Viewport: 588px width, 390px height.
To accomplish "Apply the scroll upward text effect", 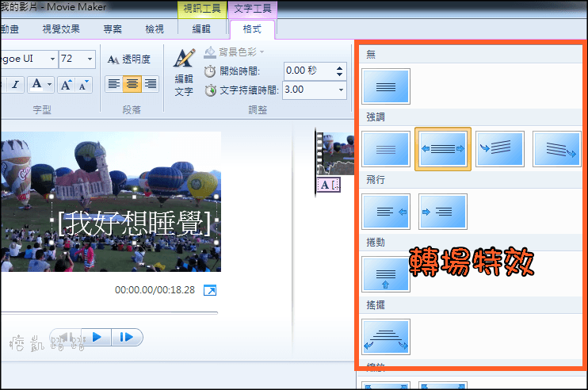I will click(386, 274).
